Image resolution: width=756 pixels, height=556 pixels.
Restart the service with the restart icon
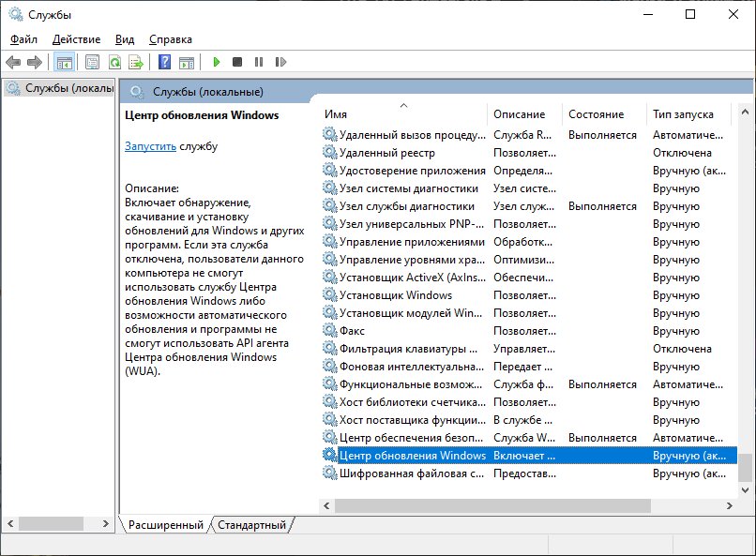280,62
